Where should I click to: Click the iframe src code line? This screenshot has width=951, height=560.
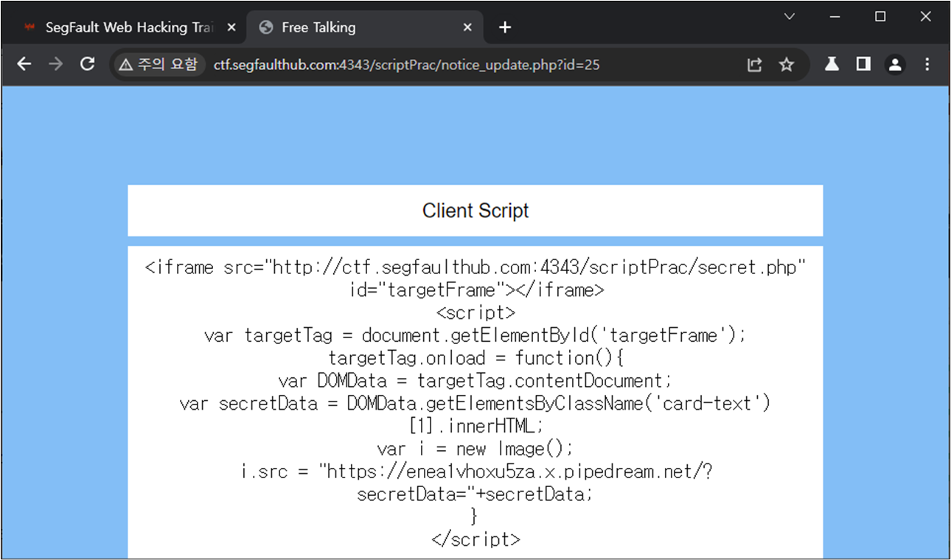click(475, 267)
